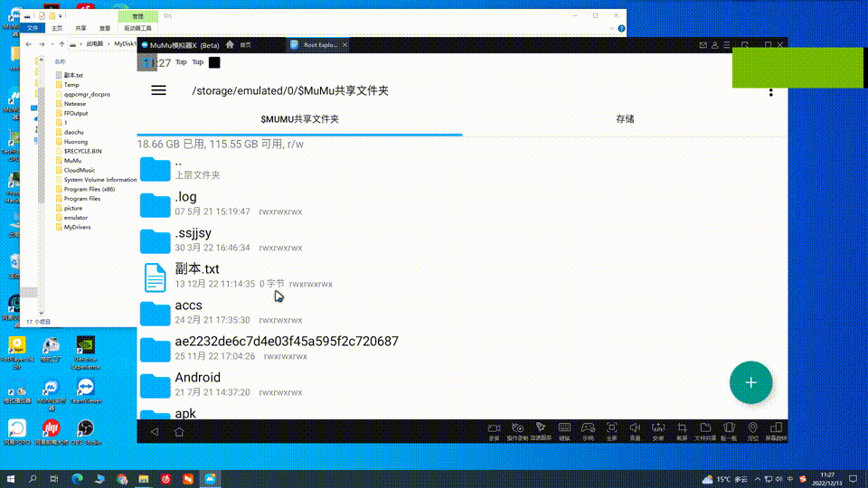Click the taskbar search magnifier
This screenshot has width=868, height=488.
(33, 479)
